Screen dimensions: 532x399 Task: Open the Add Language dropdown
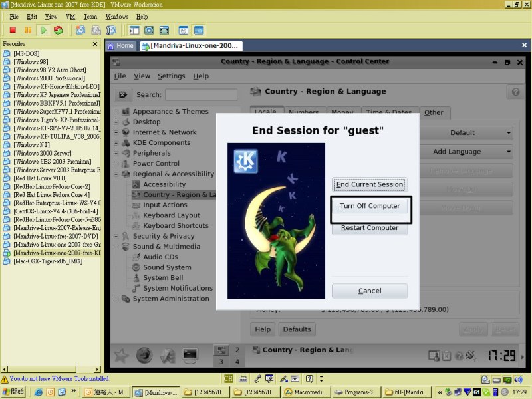(x=467, y=152)
